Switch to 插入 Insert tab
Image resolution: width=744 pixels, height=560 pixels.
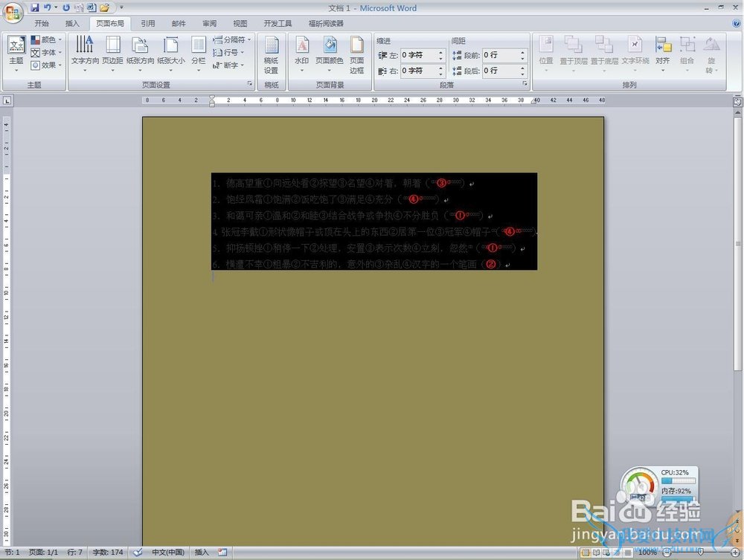[x=72, y=23]
